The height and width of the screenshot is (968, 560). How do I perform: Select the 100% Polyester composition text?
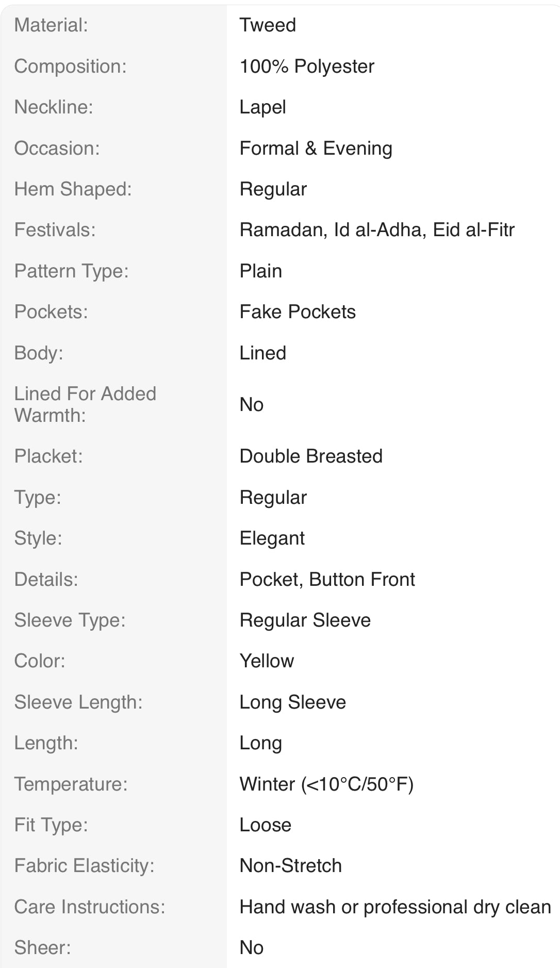[x=307, y=67]
